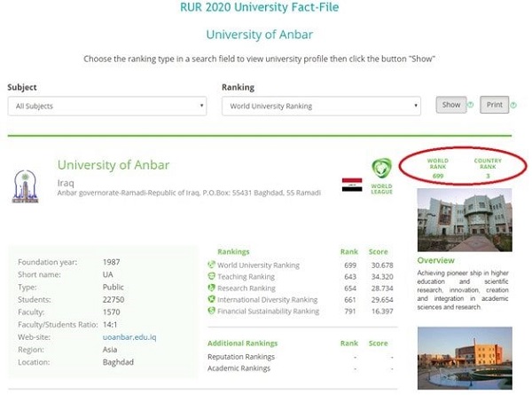Click the University of Anbar logo

pyautogui.click(x=25, y=186)
